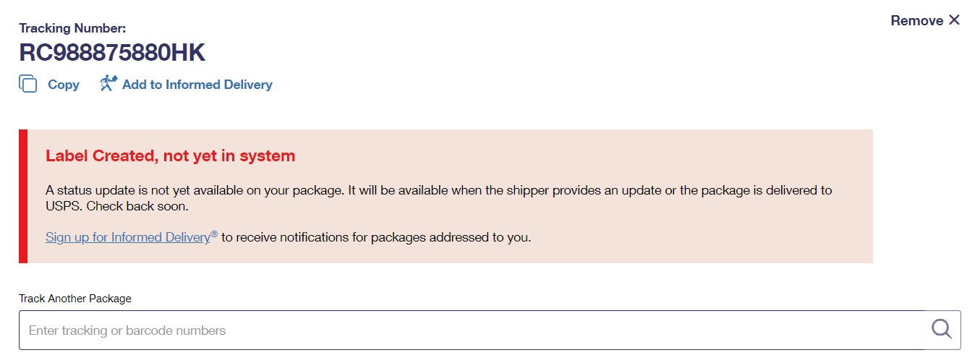The height and width of the screenshot is (363, 980).
Task: Select the "Copy" text link
Action: pos(64,85)
